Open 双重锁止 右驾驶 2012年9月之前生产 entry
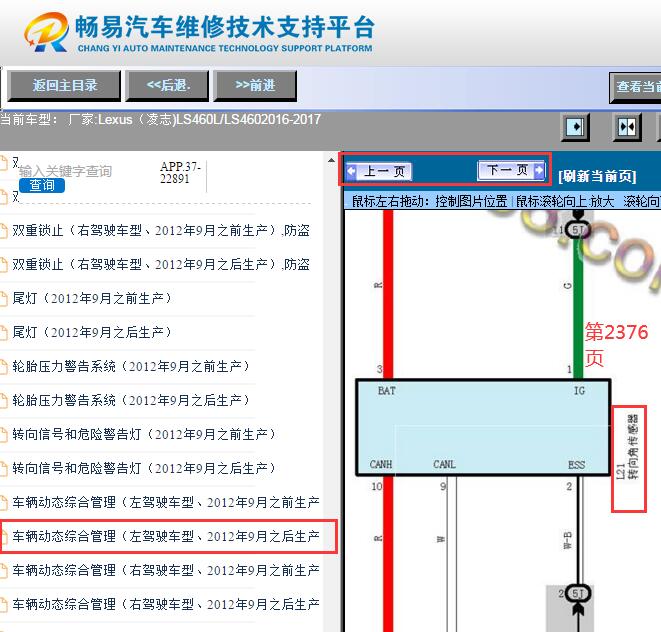Screen dimensions: 661x632 [x=161, y=230]
